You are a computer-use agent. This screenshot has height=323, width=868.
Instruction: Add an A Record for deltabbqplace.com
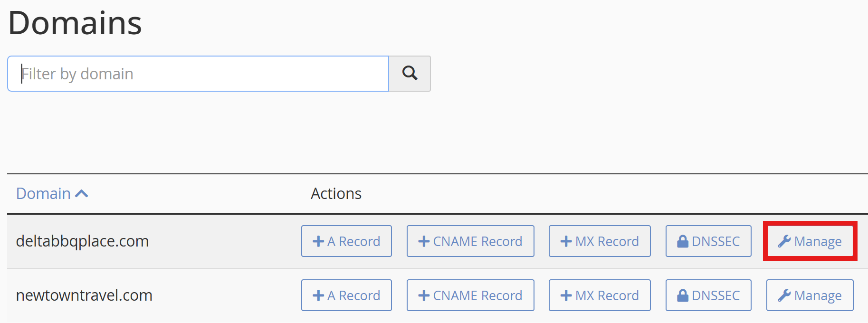(x=346, y=241)
